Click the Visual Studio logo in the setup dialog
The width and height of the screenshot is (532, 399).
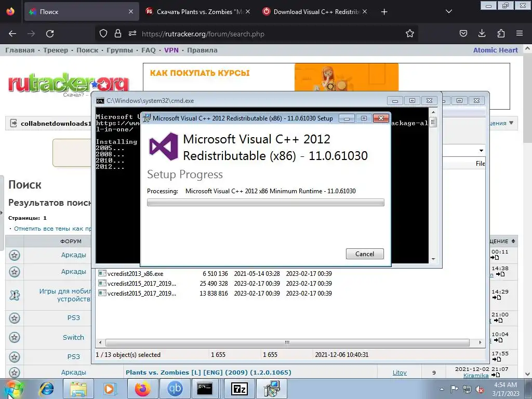pyautogui.click(x=164, y=147)
